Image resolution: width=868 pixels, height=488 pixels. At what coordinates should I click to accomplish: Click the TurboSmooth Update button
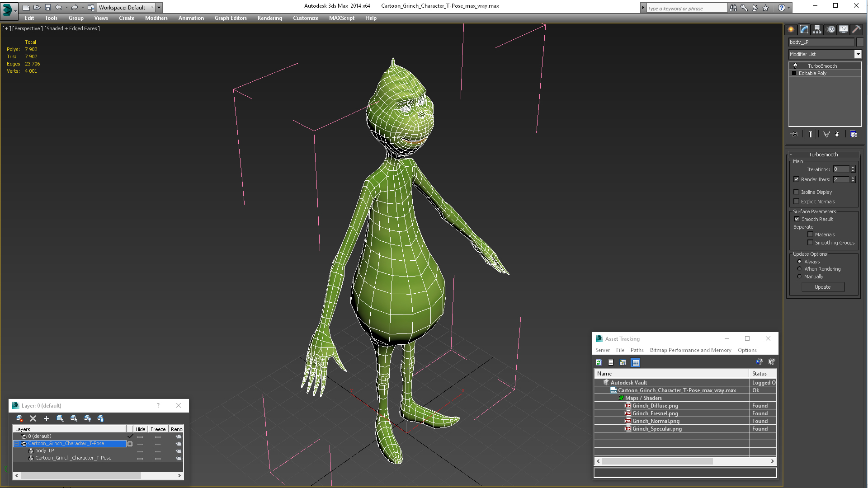823,287
